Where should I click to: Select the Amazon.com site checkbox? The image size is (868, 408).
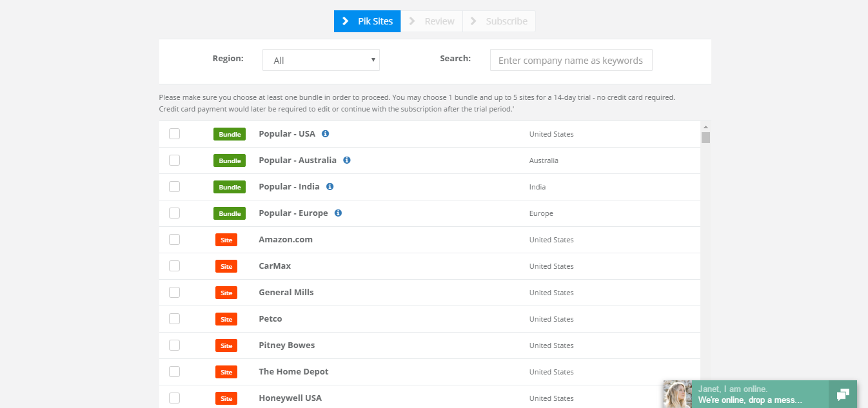[x=174, y=239]
